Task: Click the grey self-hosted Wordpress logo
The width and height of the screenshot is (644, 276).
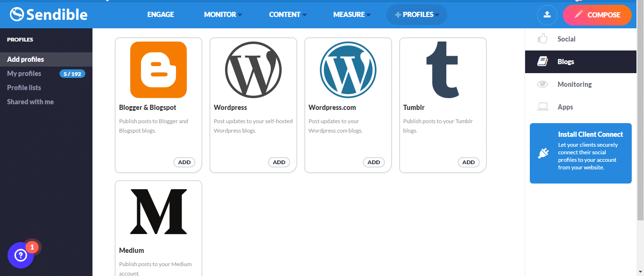Action: pos(253,70)
